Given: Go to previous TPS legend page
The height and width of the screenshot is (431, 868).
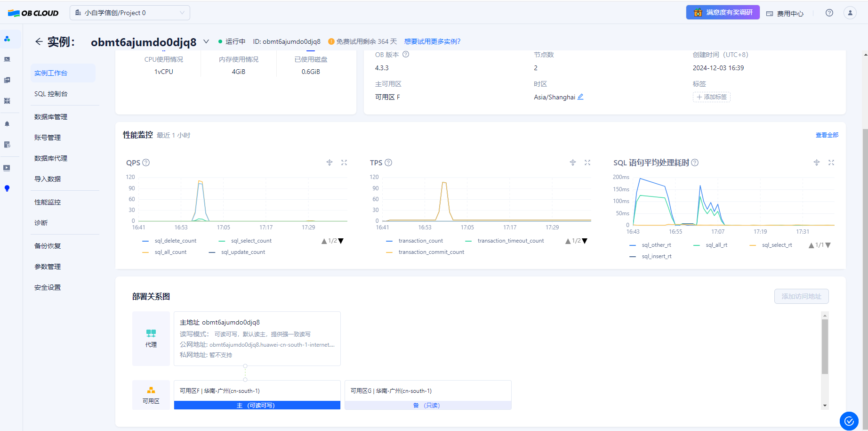Looking at the screenshot, I should tap(568, 241).
